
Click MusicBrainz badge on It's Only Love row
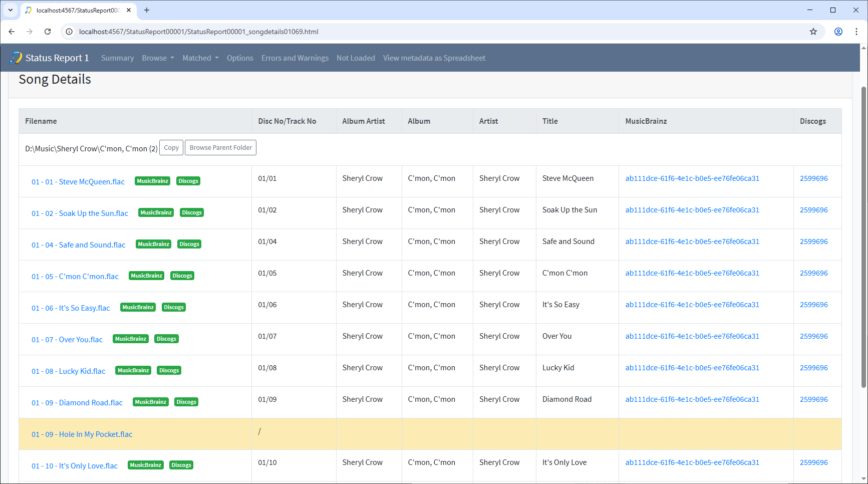click(146, 465)
